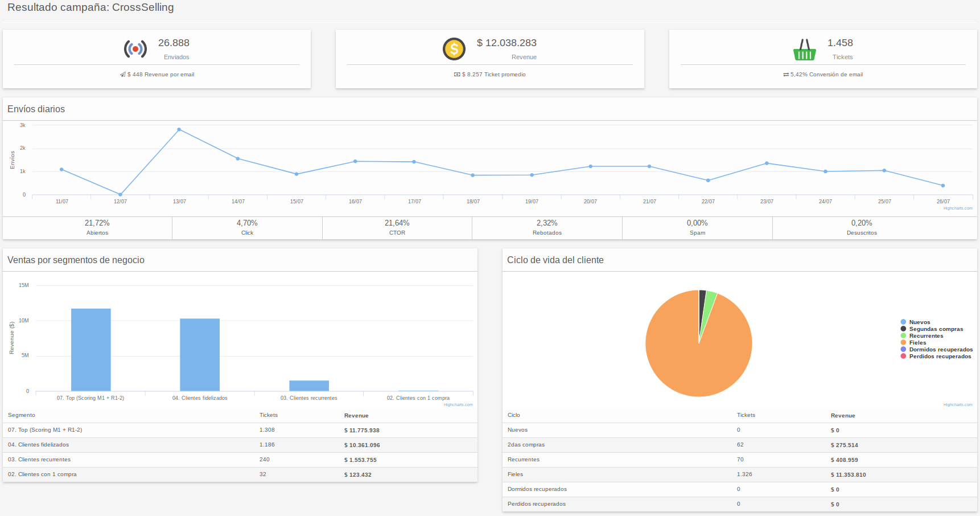Click the banknote icon beside Ticket promedio
980x516 pixels.
[x=457, y=75]
